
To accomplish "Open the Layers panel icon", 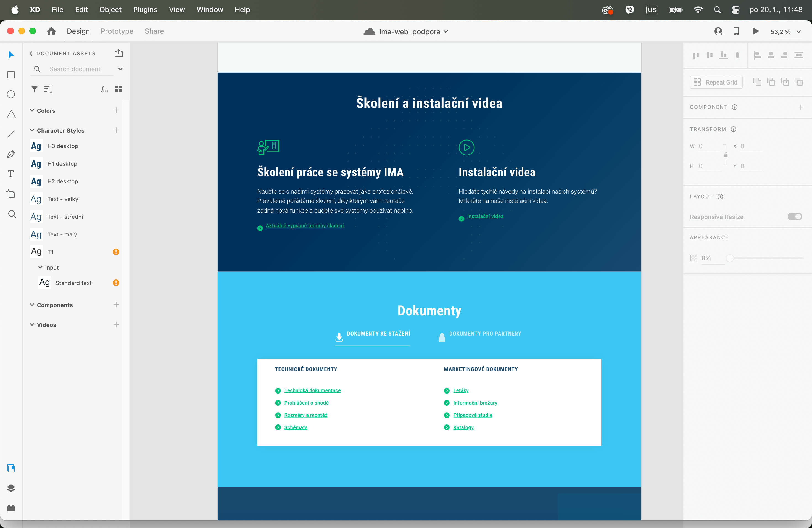I will (x=11, y=488).
